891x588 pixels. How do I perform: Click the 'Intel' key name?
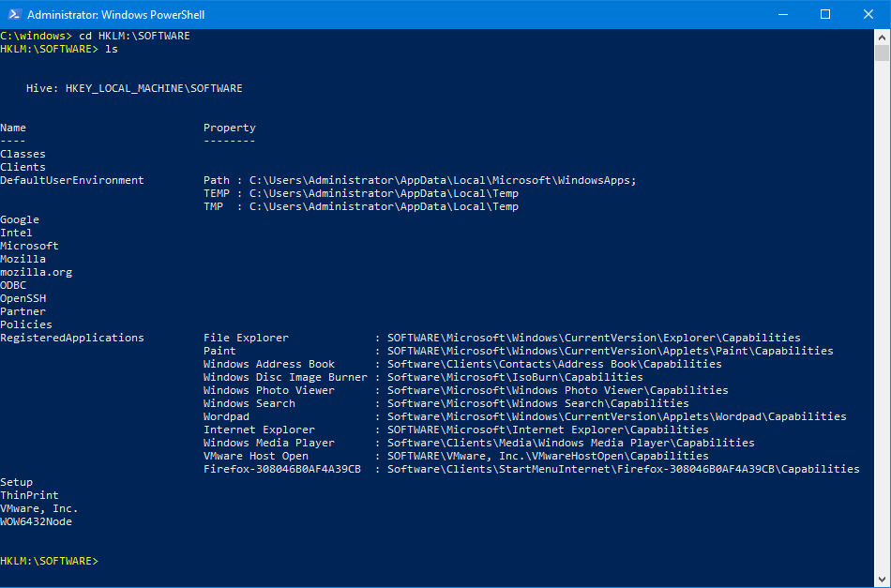click(17, 233)
